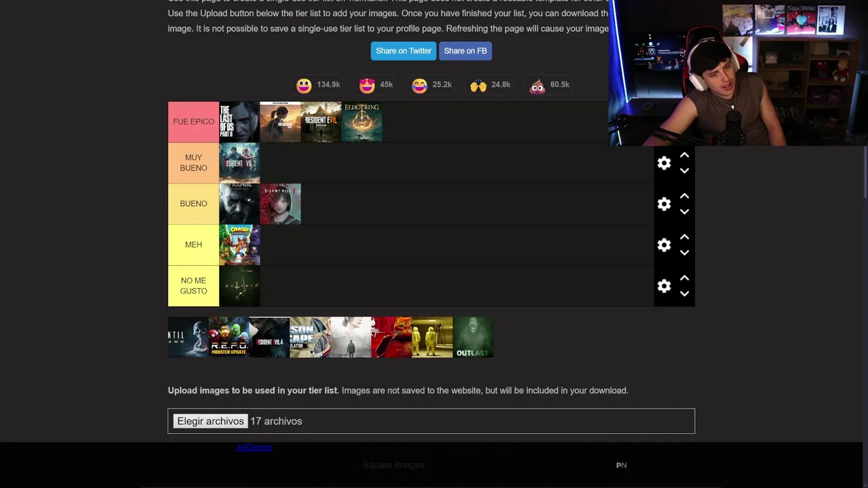
Task: Pick the R.E.P.O. Monster Update image
Action: point(229,337)
